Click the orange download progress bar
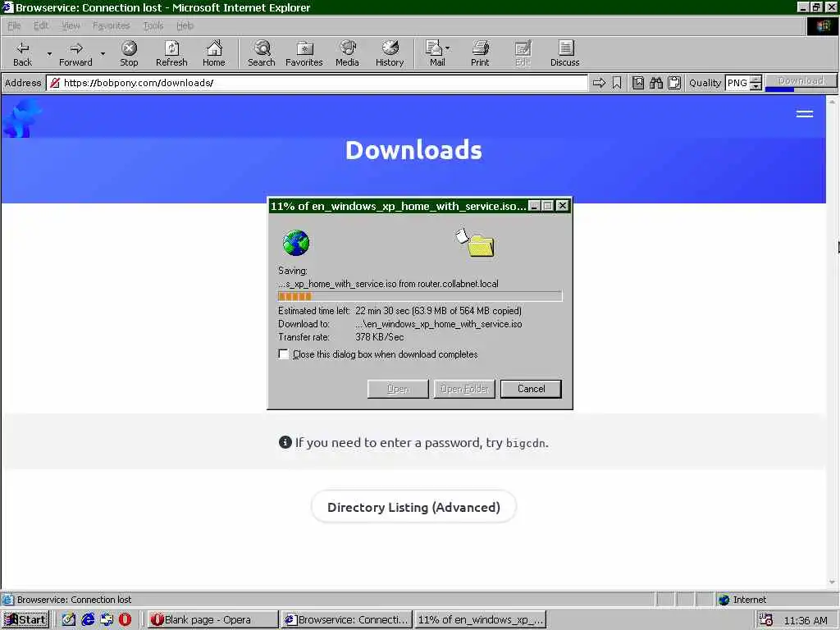The width and height of the screenshot is (840, 630). click(420, 296)
